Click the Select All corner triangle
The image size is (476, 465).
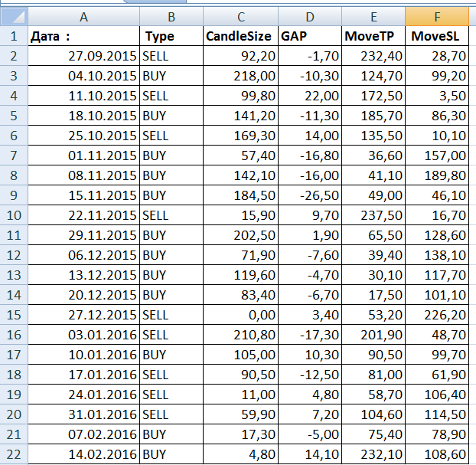pos(14,17)
